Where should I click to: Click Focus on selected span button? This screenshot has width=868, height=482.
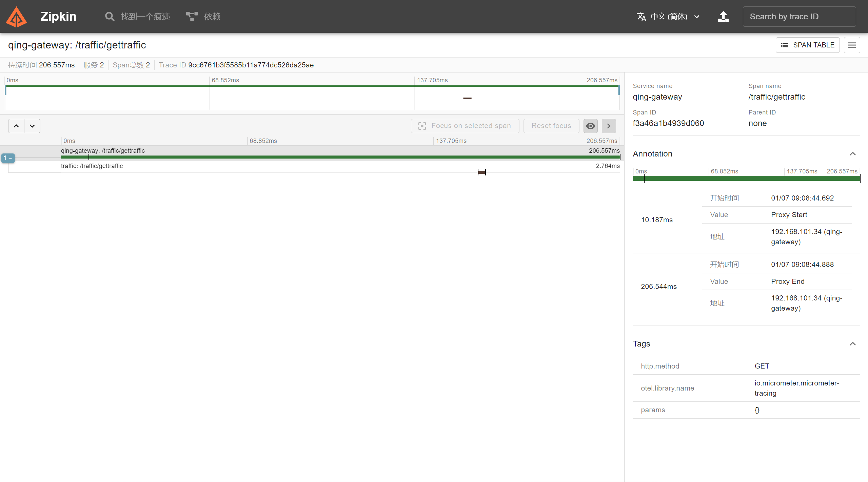pyautogui.click(x=465, y=126)
